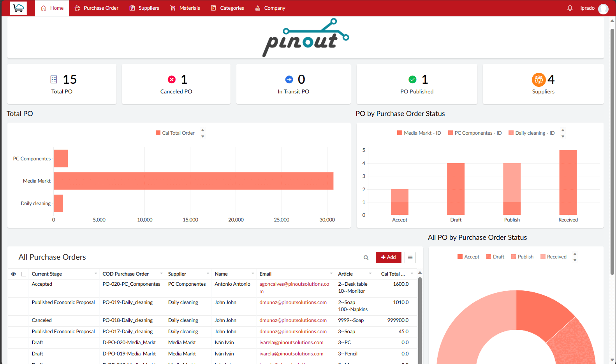
Task: Click the orange Suppliers group icon
Action: pos(539,79)
